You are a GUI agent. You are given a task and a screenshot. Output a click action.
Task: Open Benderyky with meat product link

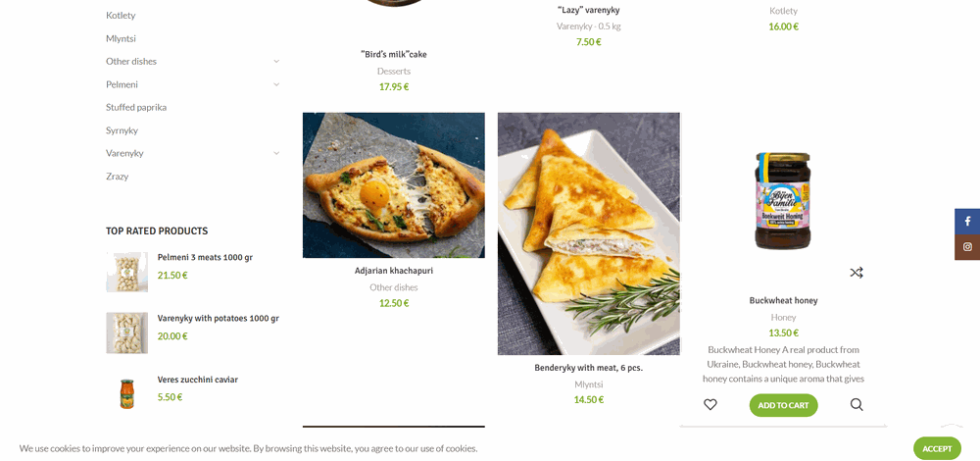588,368
